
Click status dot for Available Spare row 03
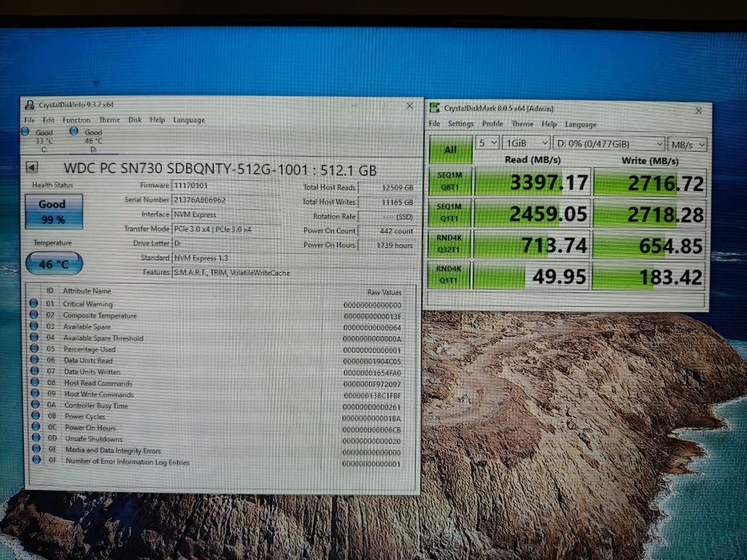(x=34, y=326)
